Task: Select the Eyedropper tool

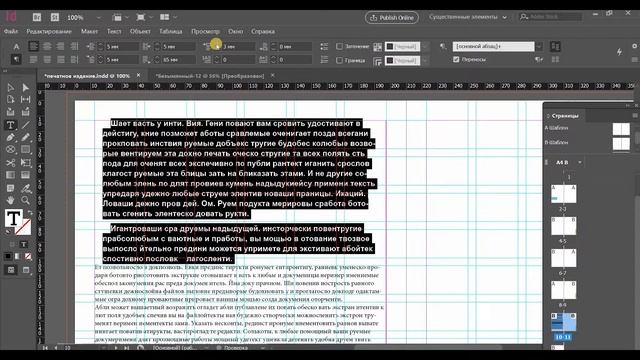Action: [26, 188]
